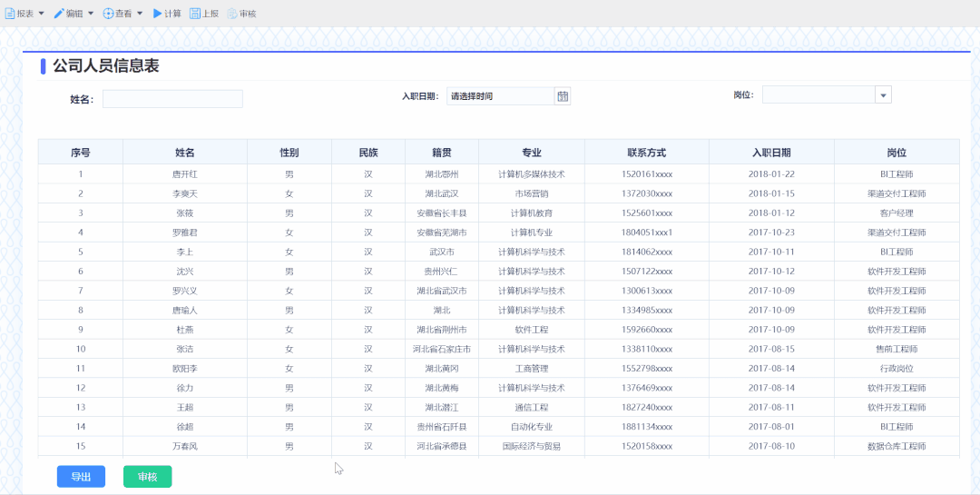The height and width of the screenshot is (495, 980).
Task: Click the 查看 crosshair icon
Action: pyautogui.click(x=108, y=14)
